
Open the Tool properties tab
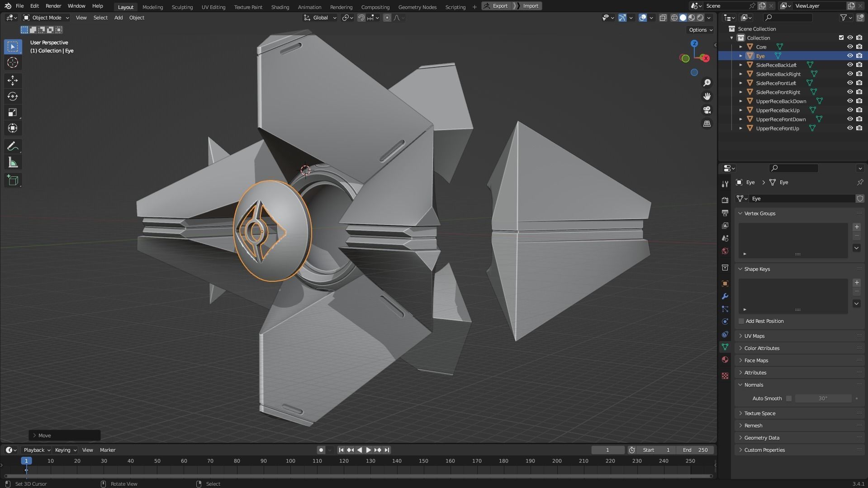(725, 184)
